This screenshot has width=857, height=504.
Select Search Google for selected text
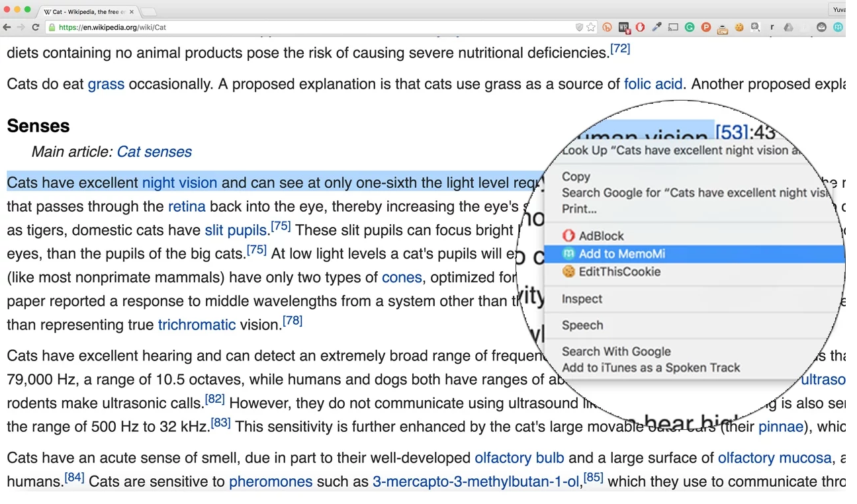pyautogui.click(x=695, y=192)
